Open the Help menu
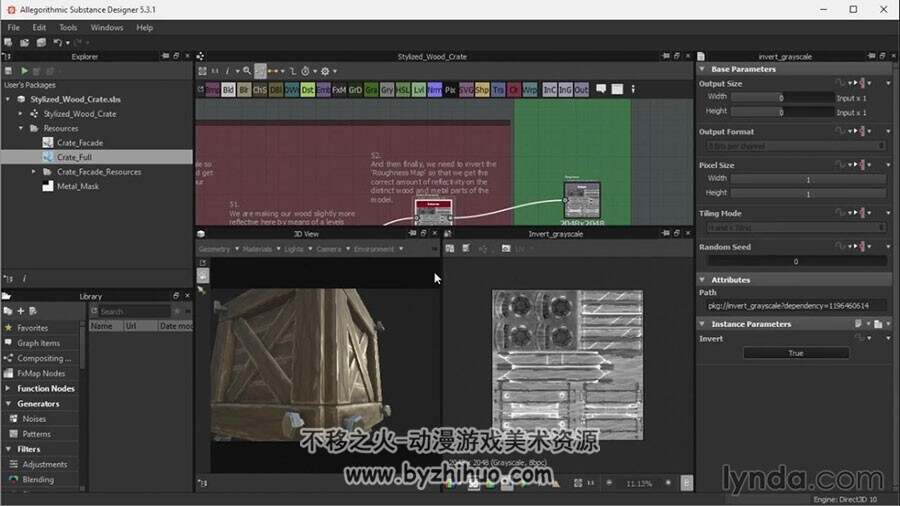This screenshot has height=506, width=900. click(145, 28)
